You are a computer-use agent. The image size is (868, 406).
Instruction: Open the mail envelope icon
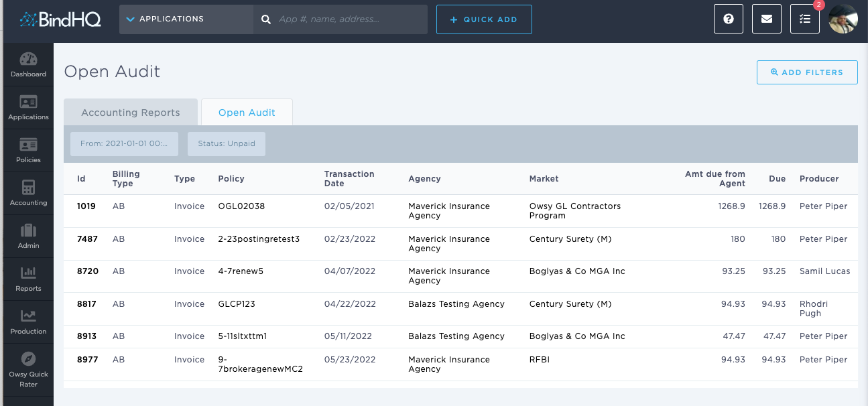tap(767, 19)
